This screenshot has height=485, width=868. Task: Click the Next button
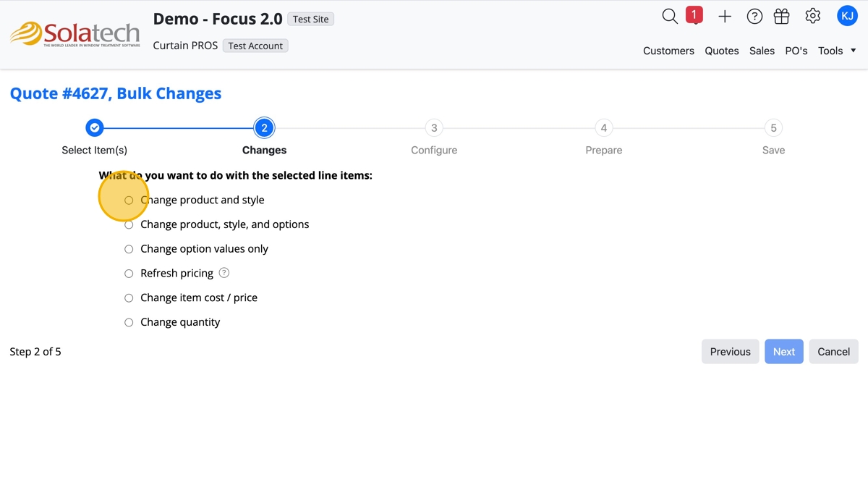click(783, 352)
